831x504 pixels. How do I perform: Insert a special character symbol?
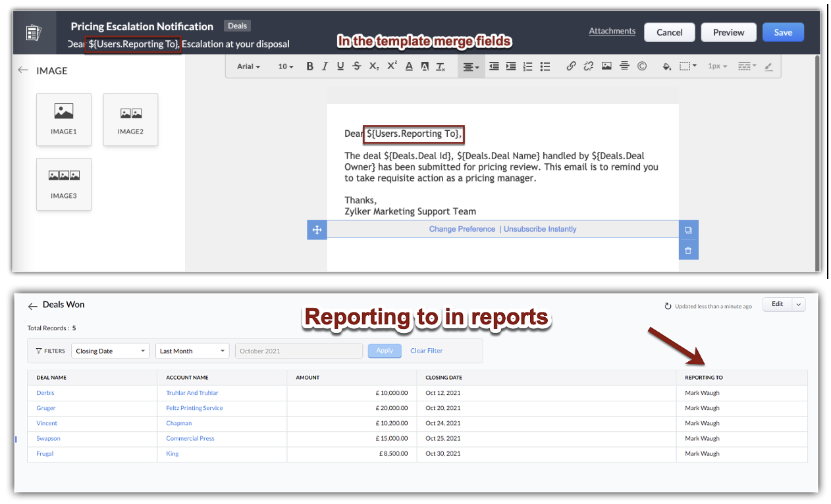point(642,66)
